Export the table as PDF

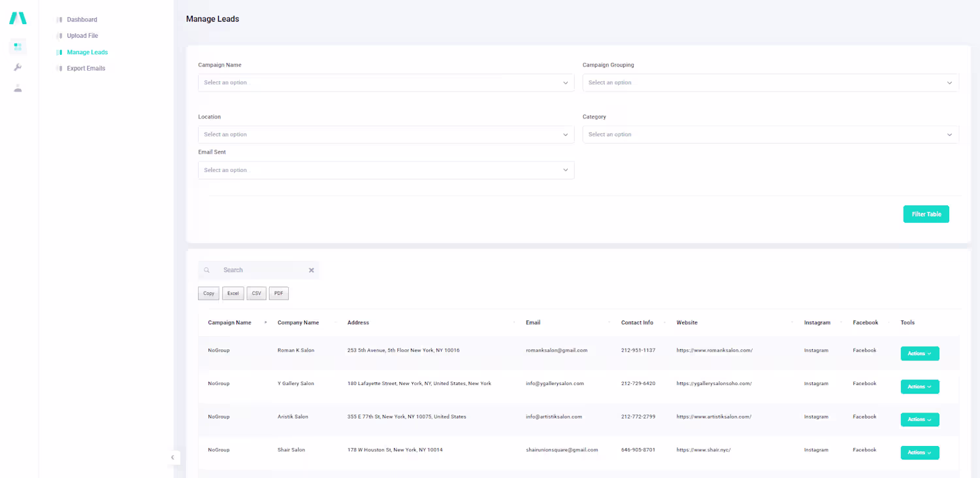point(279,294)
